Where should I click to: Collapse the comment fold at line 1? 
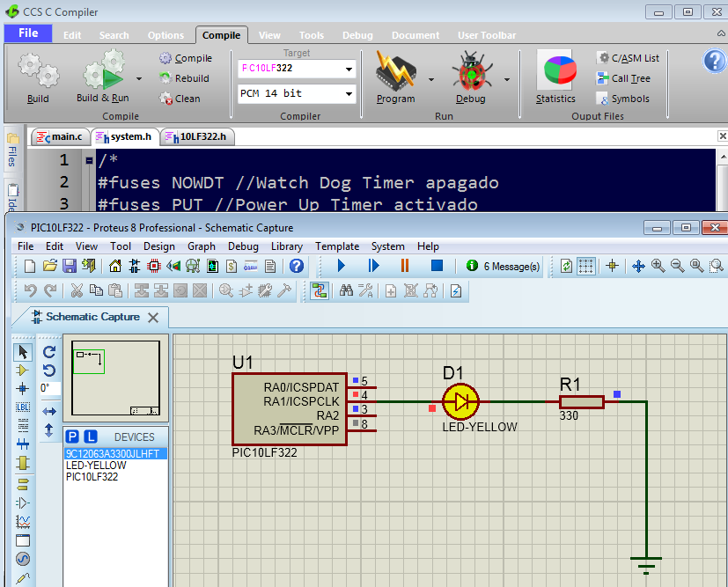pos(89,160)
